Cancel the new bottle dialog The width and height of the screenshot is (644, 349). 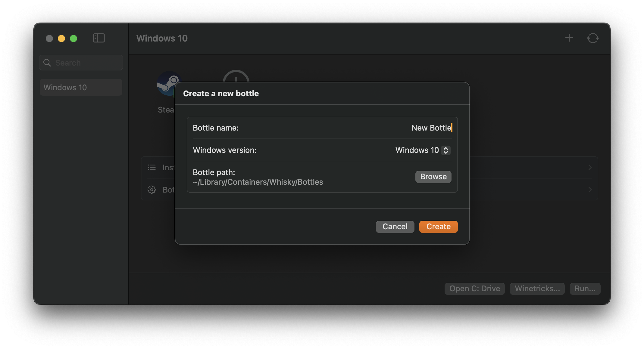click(395, 227)
